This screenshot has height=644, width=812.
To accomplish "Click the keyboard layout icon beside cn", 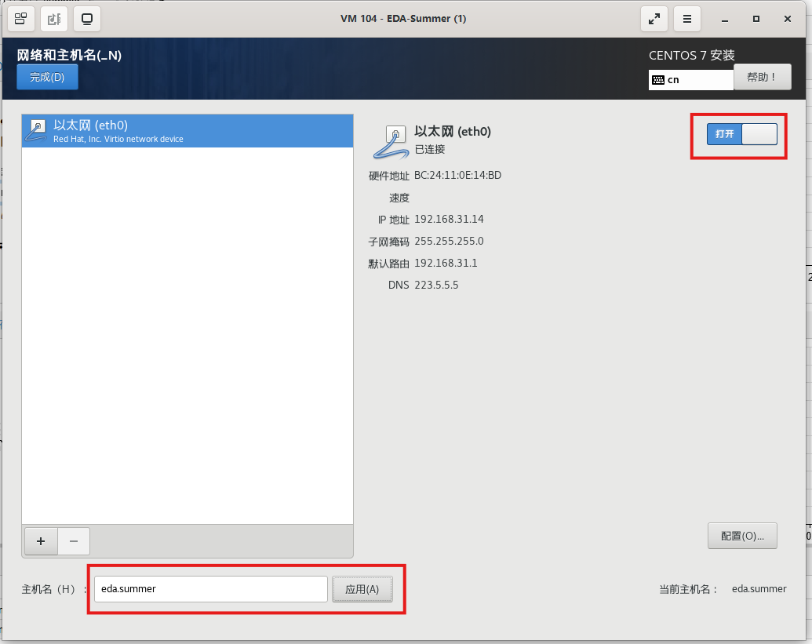I will tap(658, 80).
